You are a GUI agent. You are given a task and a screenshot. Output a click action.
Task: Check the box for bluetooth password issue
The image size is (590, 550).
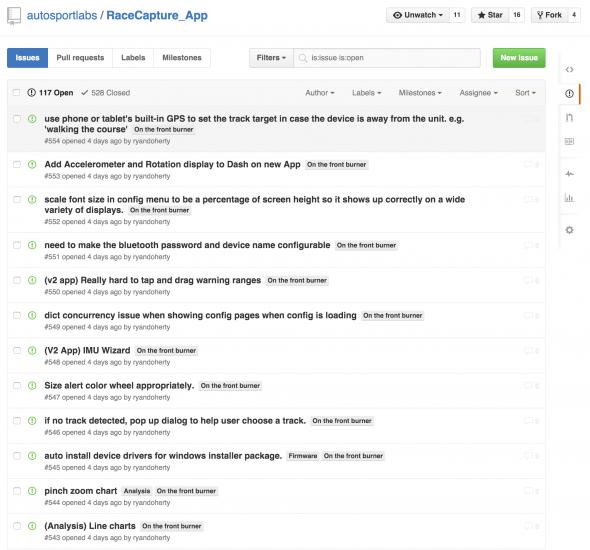[17, 245]
